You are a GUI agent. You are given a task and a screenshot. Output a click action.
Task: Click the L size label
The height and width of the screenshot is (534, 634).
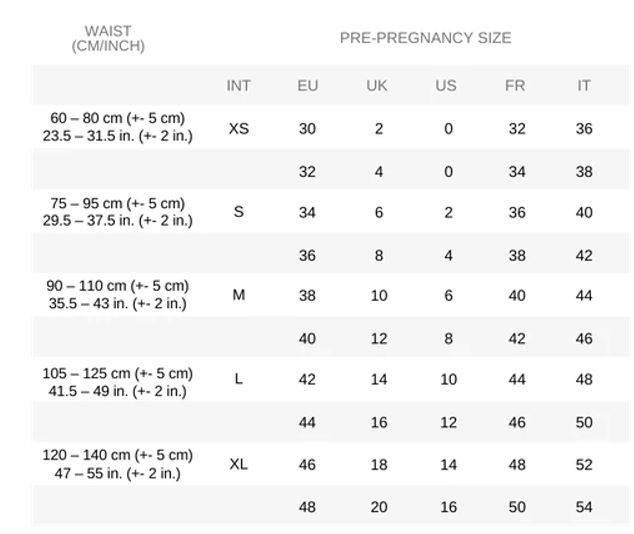[239, 379]
